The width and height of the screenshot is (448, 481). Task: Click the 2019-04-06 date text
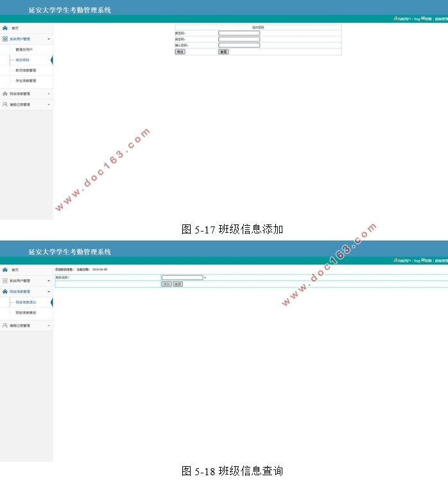tap(99, 269)
